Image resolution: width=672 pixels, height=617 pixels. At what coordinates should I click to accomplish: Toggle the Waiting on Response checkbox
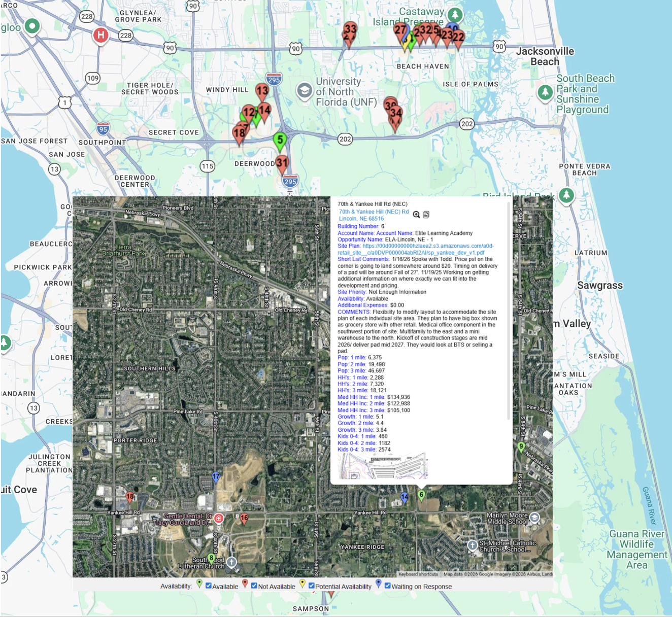(x=387, y=586)
